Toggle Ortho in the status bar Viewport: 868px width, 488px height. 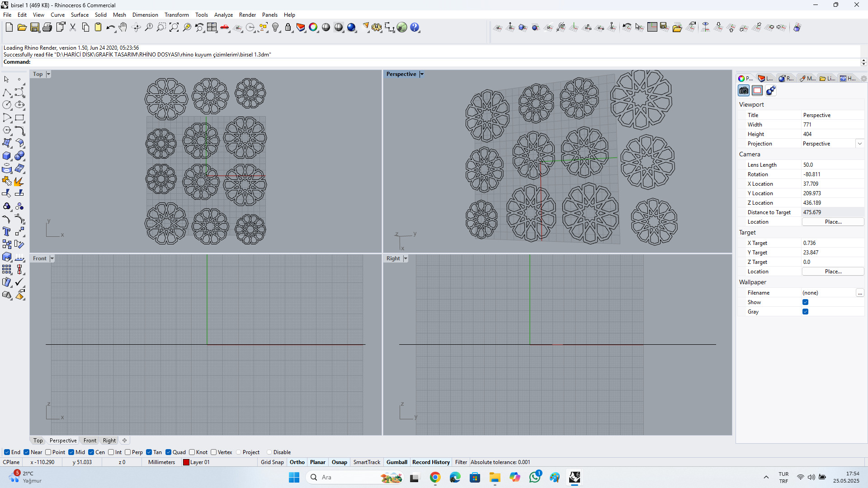297,462
